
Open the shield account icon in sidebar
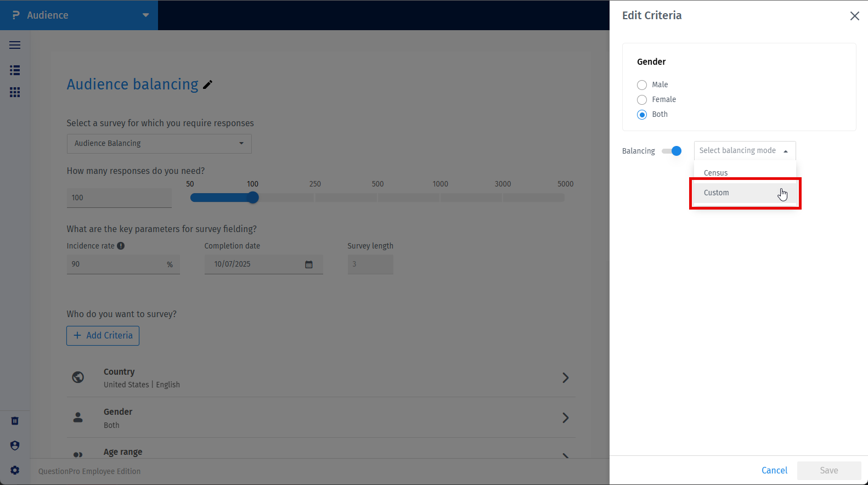tap(15, 445)
